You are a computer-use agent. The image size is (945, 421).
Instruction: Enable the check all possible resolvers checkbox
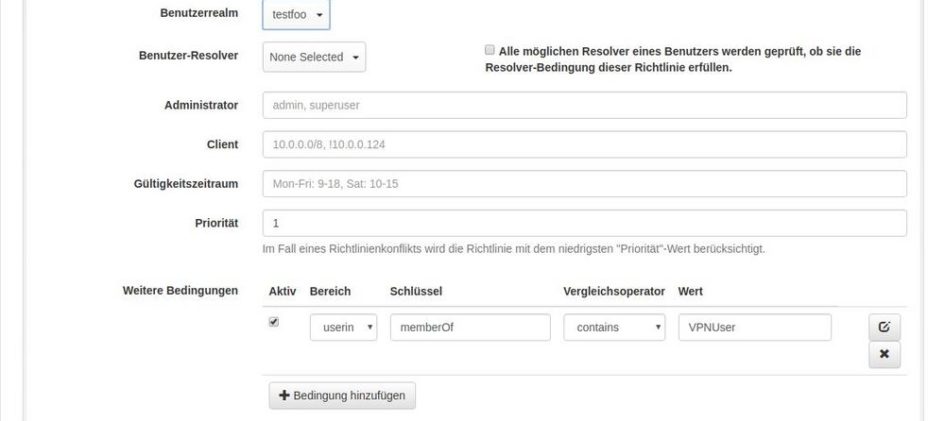489,49
